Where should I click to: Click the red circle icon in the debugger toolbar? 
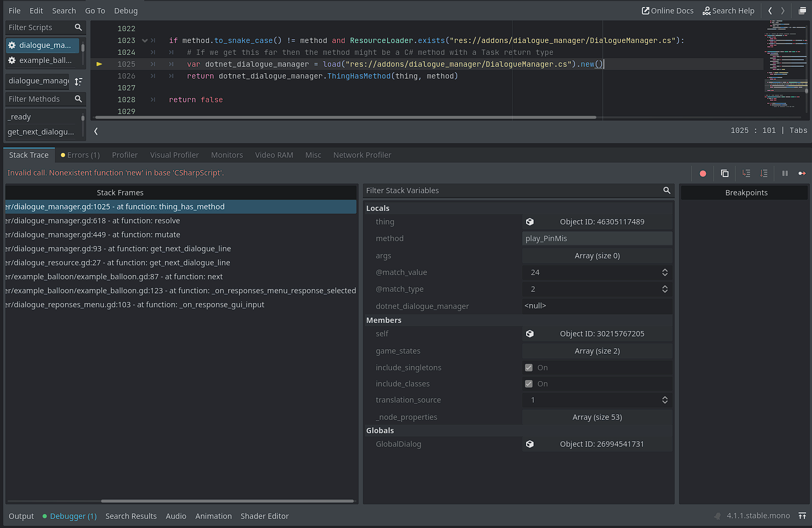(x=703, y=173)
